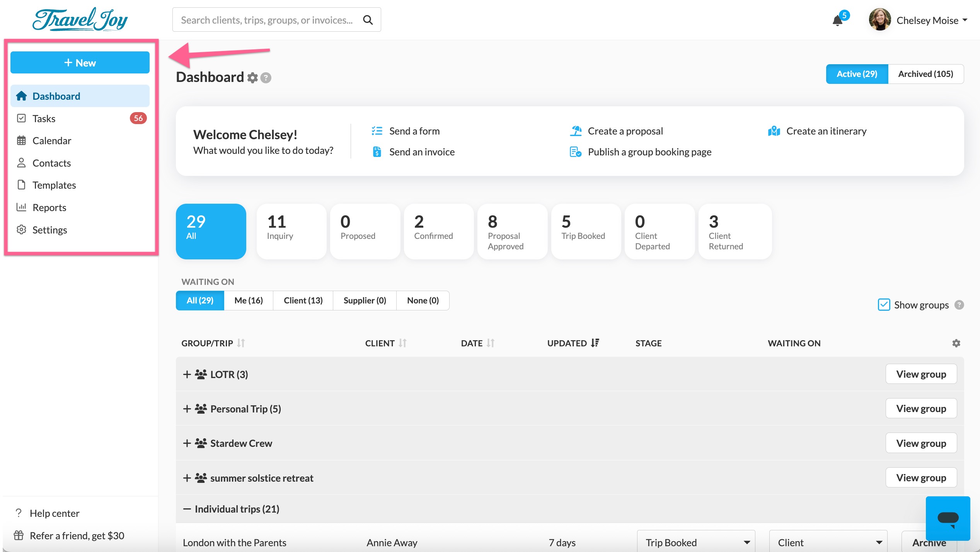980x552 pixels.
Task: Click the notifications bell icon
Action: pos(837,20)
